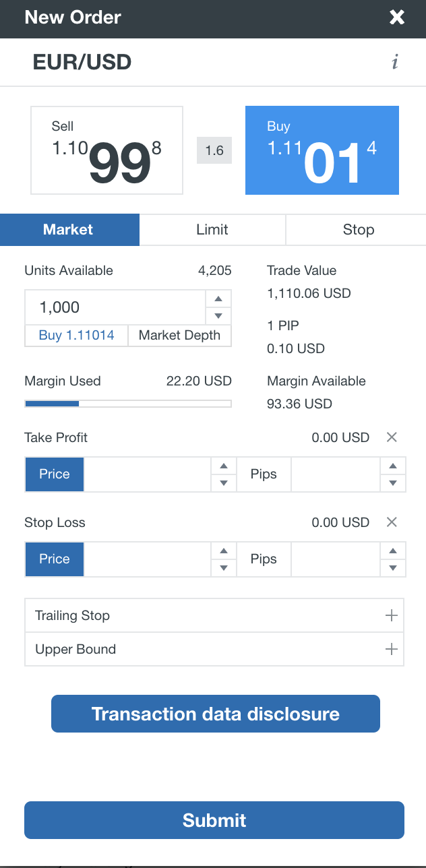Open Transaction data disclosure
The image size is (426, 868).
216,714
